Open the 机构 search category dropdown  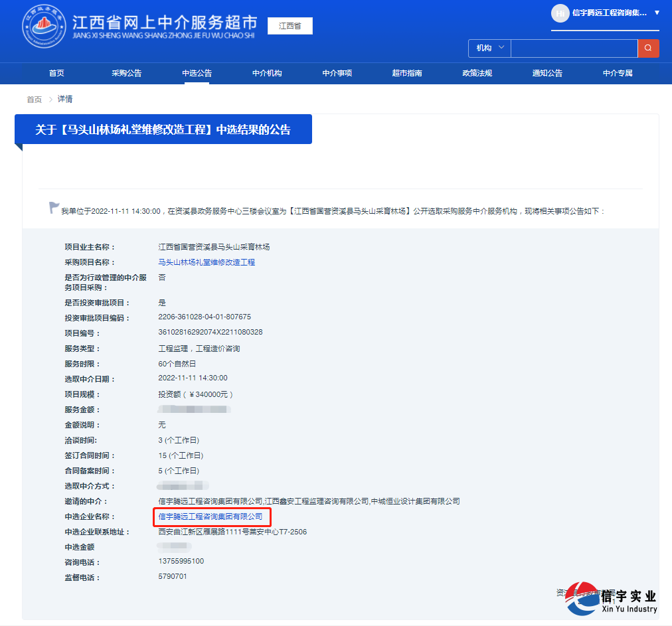489,48
